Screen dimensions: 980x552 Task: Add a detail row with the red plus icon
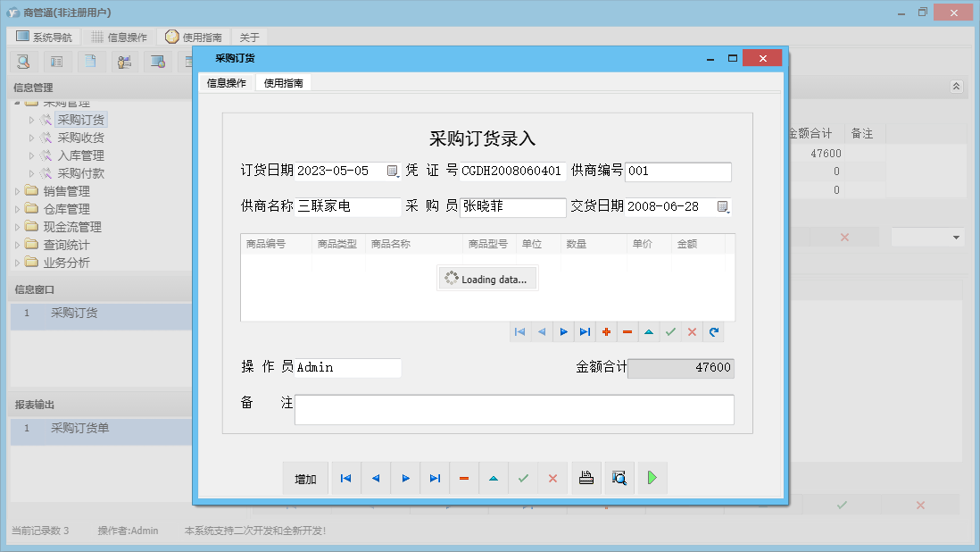[606, 331]
